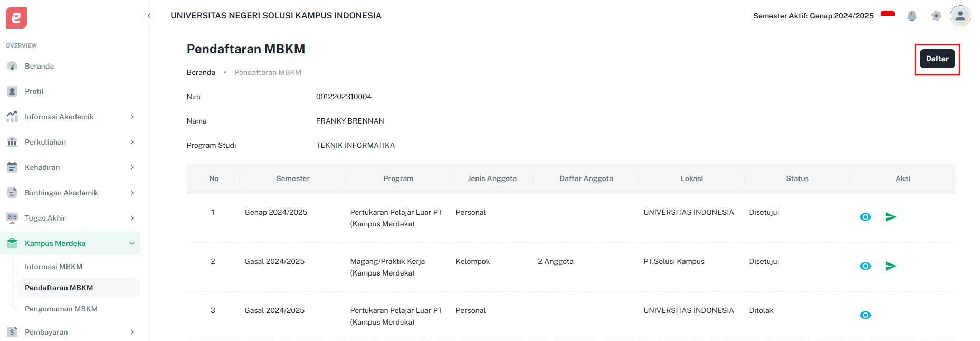Select Pengumuman MBKM in the sidebar
Viewport: 980px width, 341px height.
click(x=61, y=309)
